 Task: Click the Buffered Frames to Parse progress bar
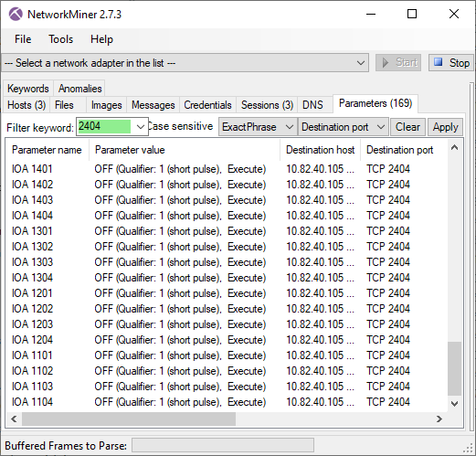(223, 446)
